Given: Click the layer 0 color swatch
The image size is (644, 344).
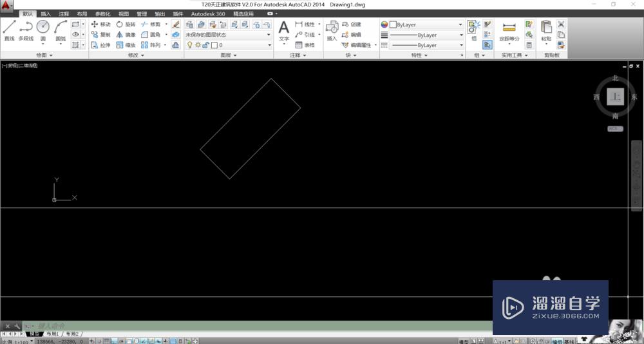Looking at the screenshot, I should coord(214,45).
